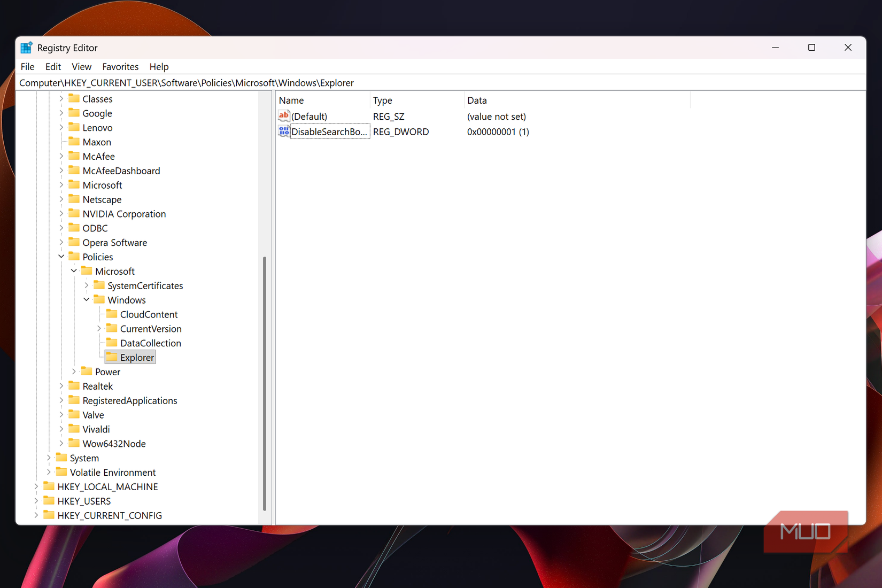This screenshot has width=882, height=588.
Task: Select the Power key label
Action: click(x=107, y=372)
